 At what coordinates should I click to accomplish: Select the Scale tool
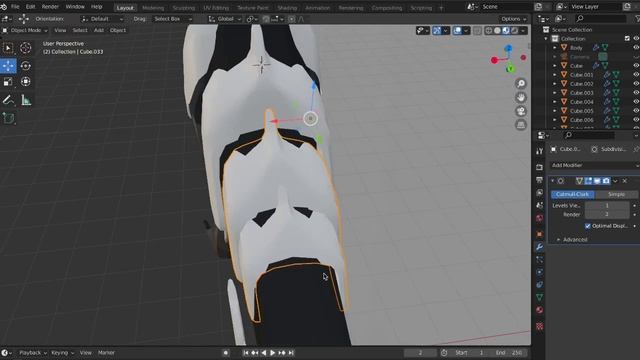[x=8, y=82]
